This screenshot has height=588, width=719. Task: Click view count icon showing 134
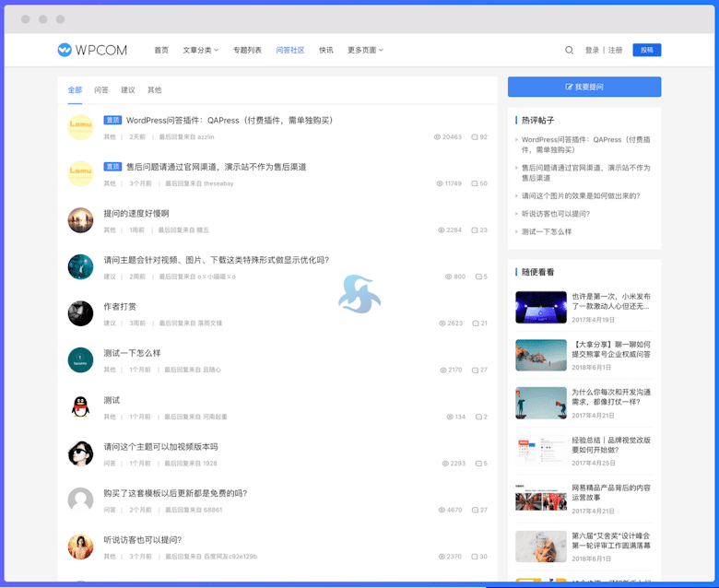pos(450,417)
